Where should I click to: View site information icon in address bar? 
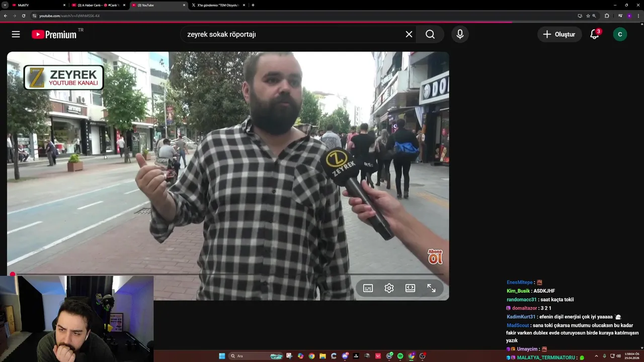pyautogui.click(x=34, y=16)
